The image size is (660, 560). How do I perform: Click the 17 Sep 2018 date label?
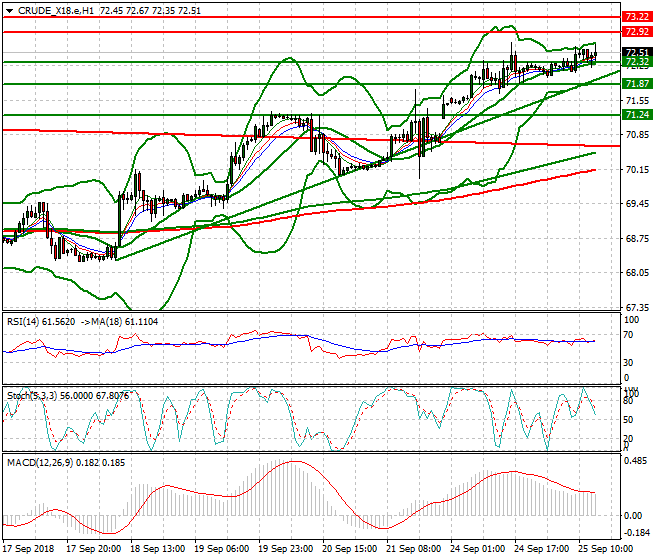point(29,549)
